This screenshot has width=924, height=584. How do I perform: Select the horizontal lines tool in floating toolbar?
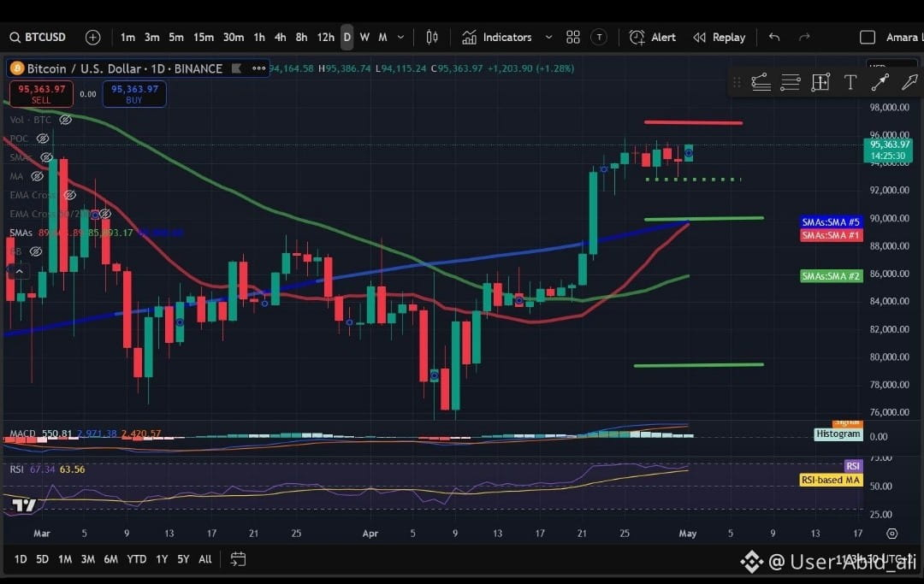[x=791, y=82]
